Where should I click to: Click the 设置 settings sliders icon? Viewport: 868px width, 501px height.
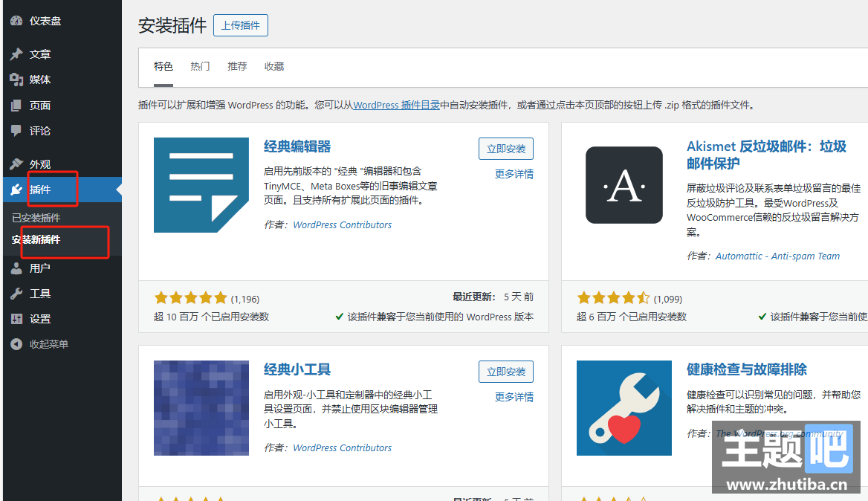(x=16, y=319)
